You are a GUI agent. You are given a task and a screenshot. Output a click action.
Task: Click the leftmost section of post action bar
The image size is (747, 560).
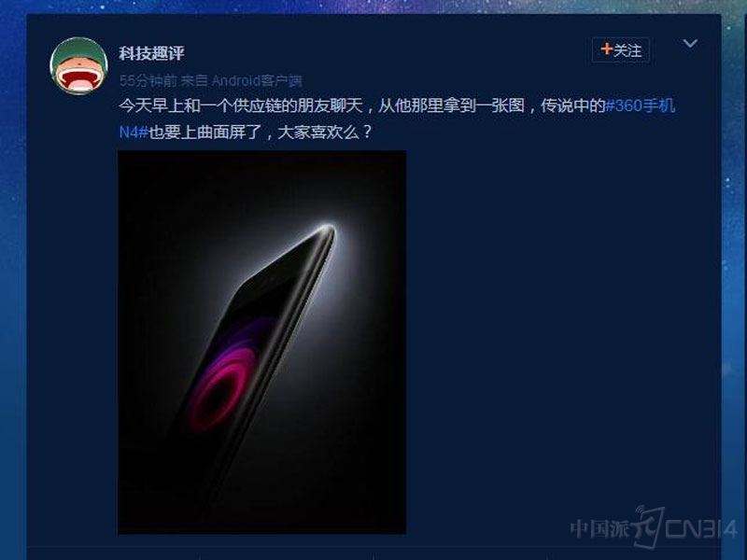pyautogui.click(x=113, y=554)
